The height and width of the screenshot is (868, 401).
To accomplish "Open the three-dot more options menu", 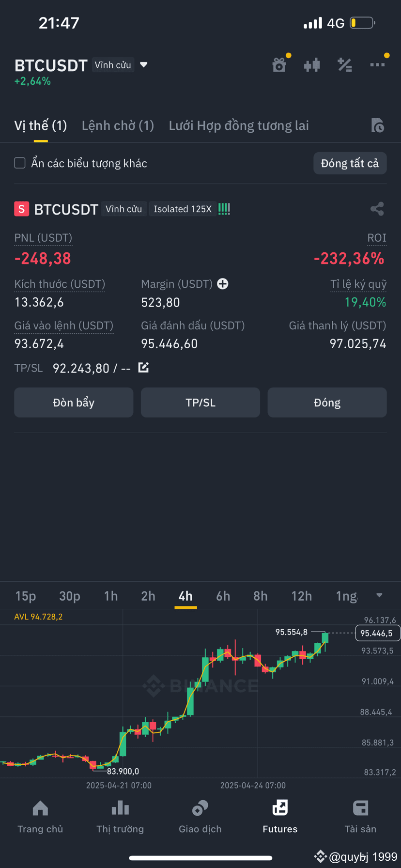I will pyautogui.click(x=377, y=64).
